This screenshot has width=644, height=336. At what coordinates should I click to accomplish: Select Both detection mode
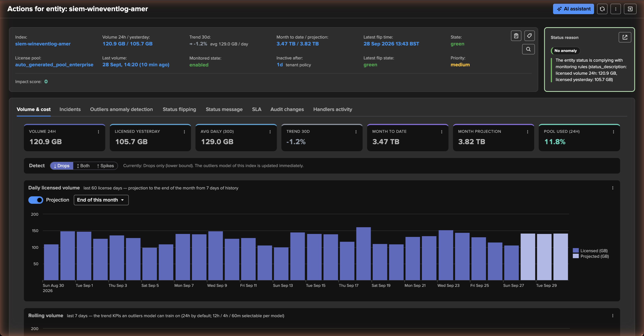(83, 166)
